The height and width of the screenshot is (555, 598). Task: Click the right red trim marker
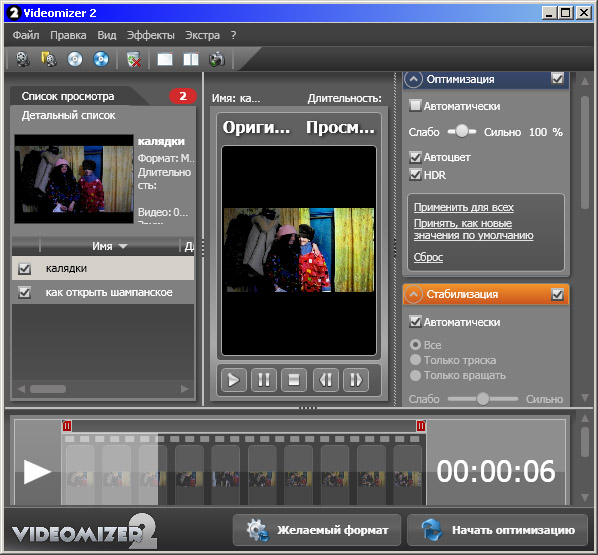421,426
